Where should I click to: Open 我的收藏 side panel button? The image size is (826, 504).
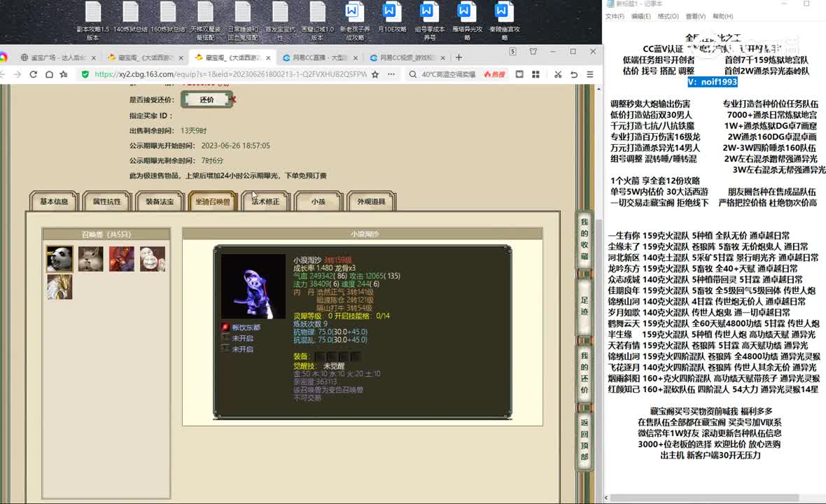click(x=584, y=239)
